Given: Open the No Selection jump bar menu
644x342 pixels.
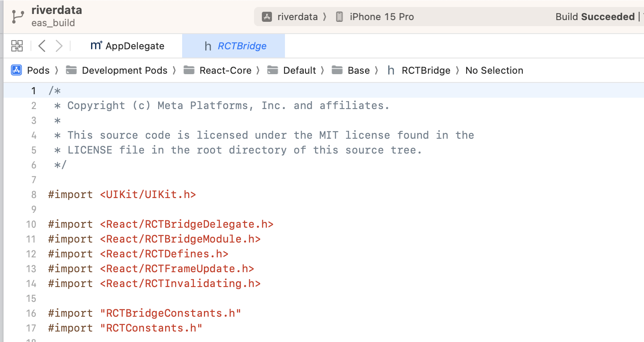Looking at the screenshot, I should tap(494, 70).
